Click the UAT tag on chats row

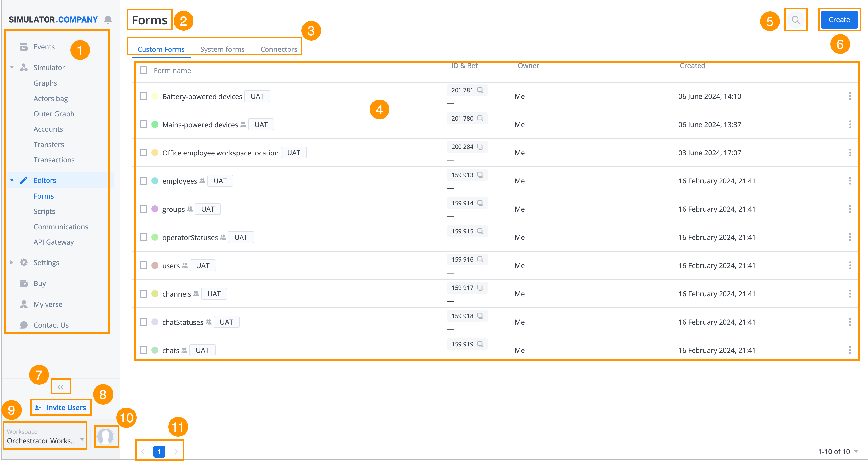point(202,350)
